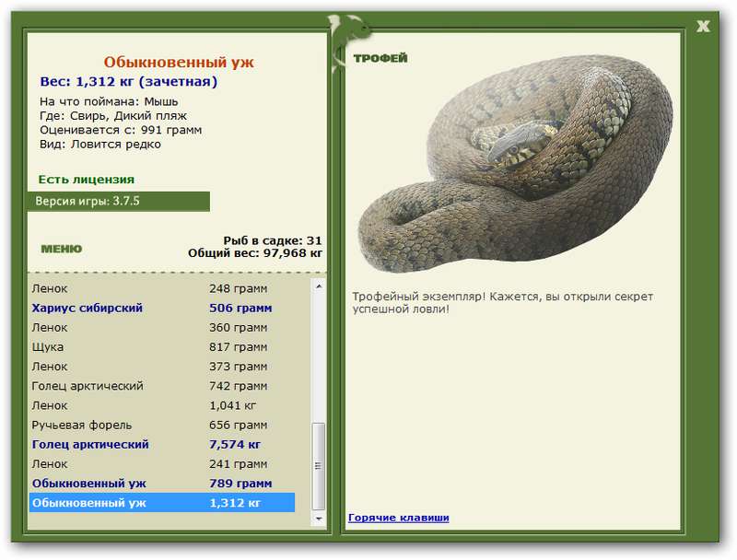Click the На что поймана: Мышь line
The width and height of the screenshot is (737, 560).
click(109, 101)
